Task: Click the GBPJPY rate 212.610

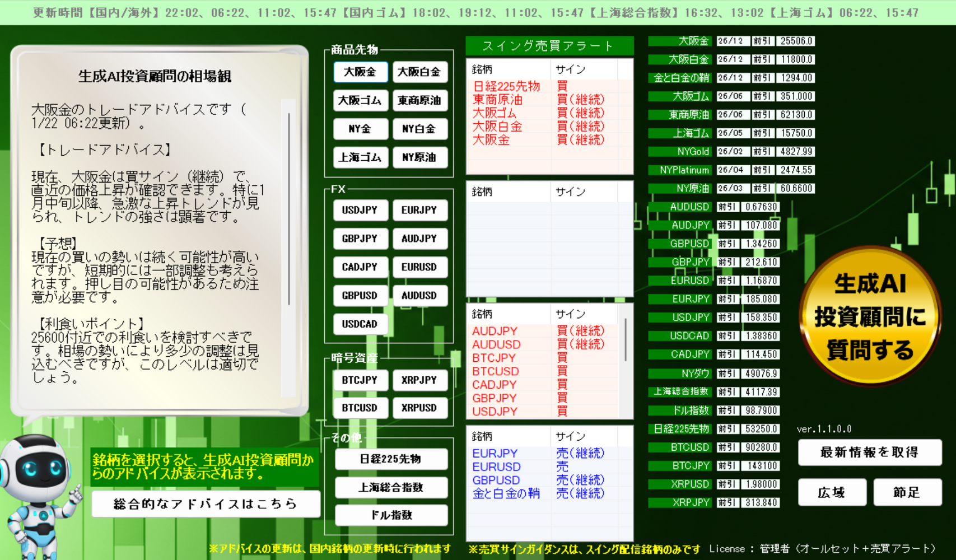Action: [761, 262]
